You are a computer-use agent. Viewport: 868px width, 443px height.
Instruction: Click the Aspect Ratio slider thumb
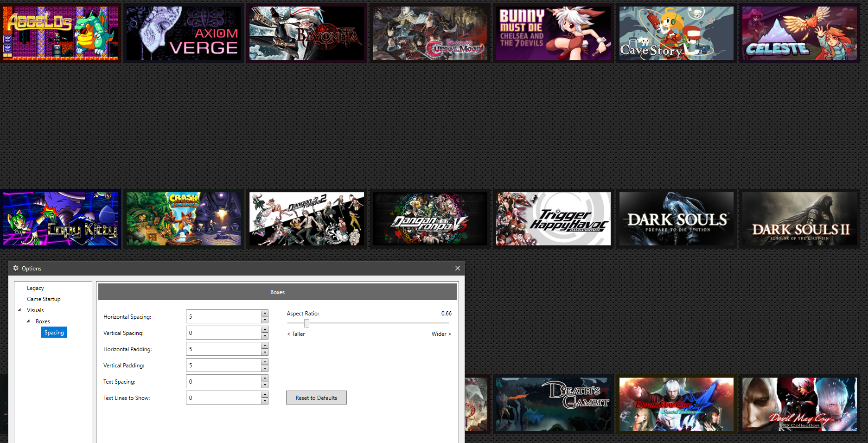click(306, 323)
